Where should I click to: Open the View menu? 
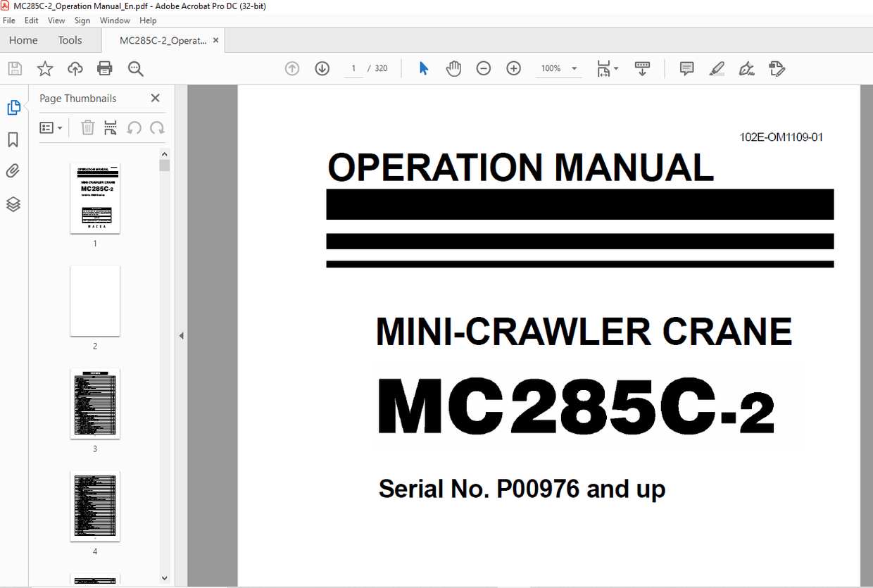pyautogui.click(x=56, y=20)
